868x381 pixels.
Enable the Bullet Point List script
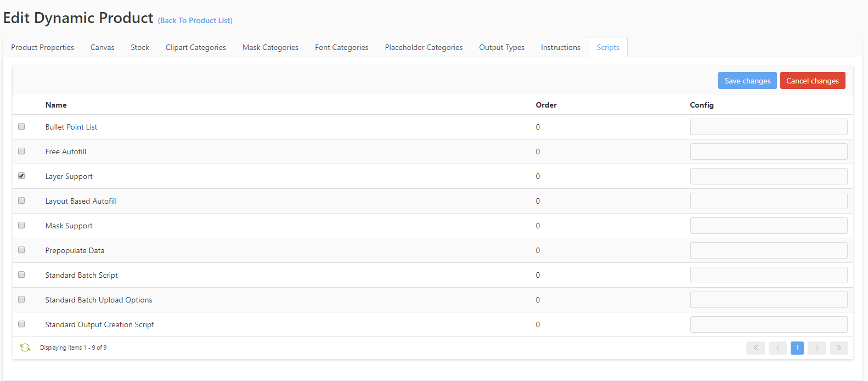[x=21, y=126]
